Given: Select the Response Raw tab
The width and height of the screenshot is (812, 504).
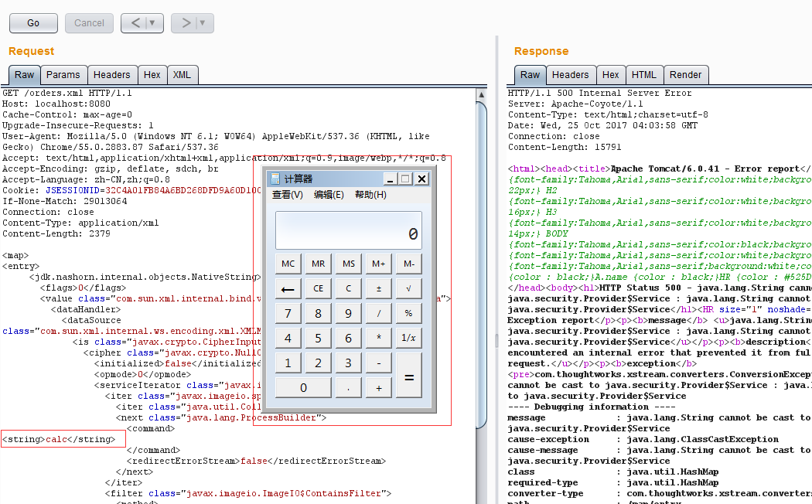Looking at the screenshot, I should pos(530,75).
